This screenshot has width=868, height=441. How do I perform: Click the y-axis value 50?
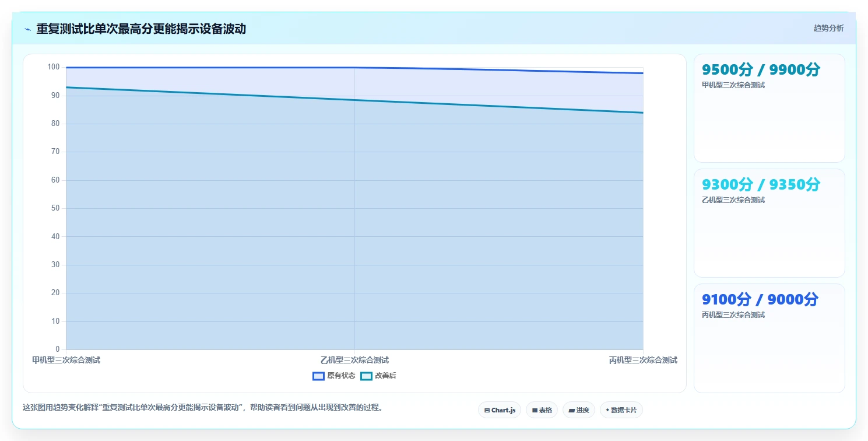pyautogui.click(x=55, y=208)
